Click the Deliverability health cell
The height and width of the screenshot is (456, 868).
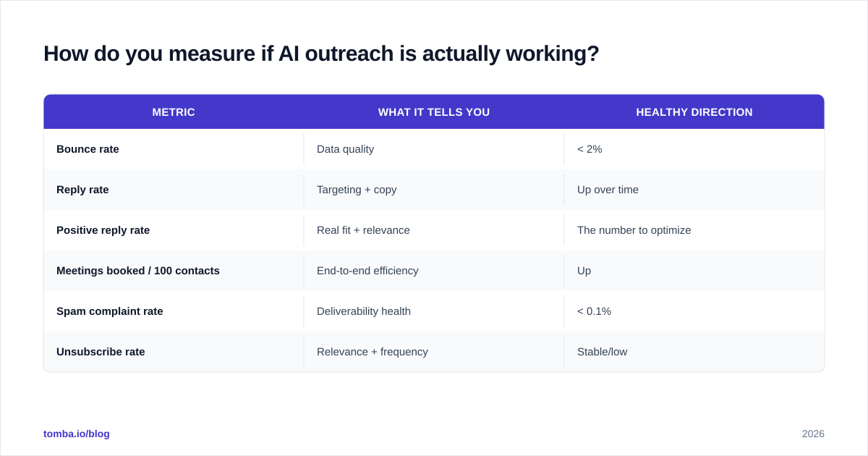(434, 311)
